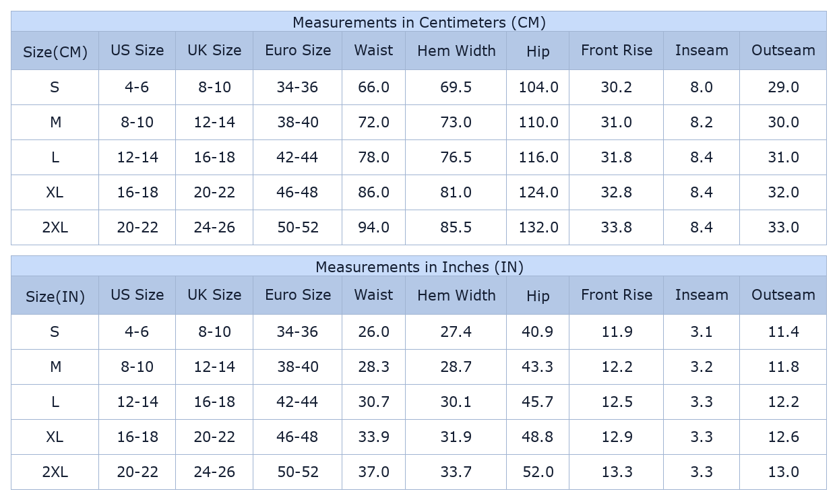The height and width of the screenshot is (504, 837).
Task: Click the 13.3 front rise cell
Action: click(x=616, y=472)
